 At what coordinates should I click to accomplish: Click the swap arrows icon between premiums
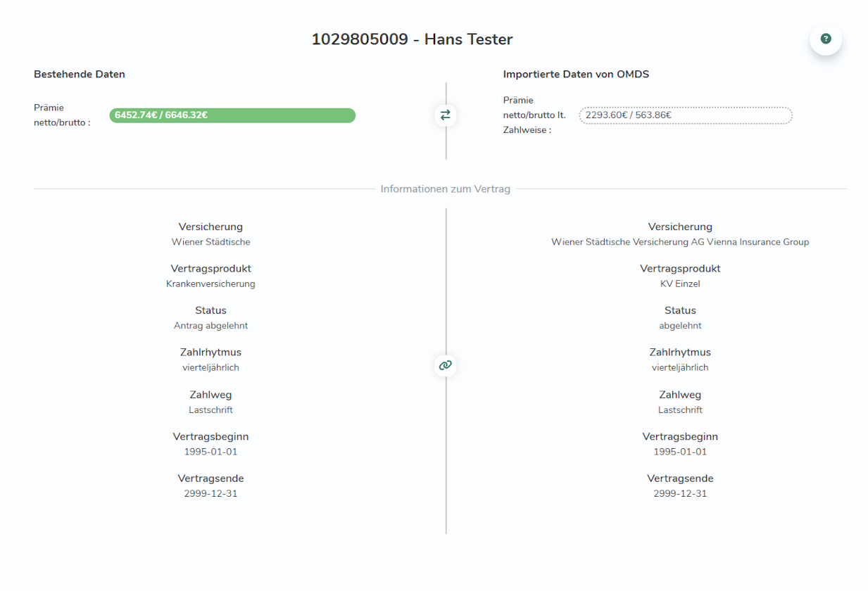[445, 115]
